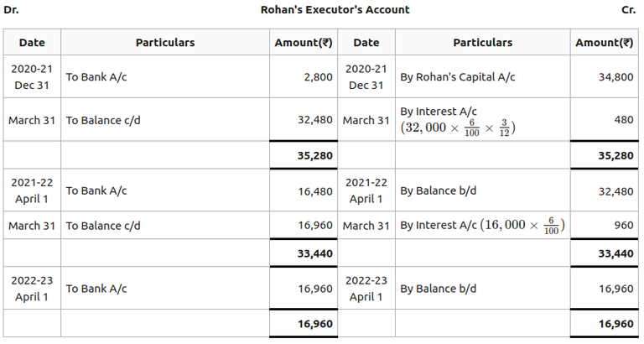
Task: Click the 480 interest amount cell
Action: click(623, 120)
